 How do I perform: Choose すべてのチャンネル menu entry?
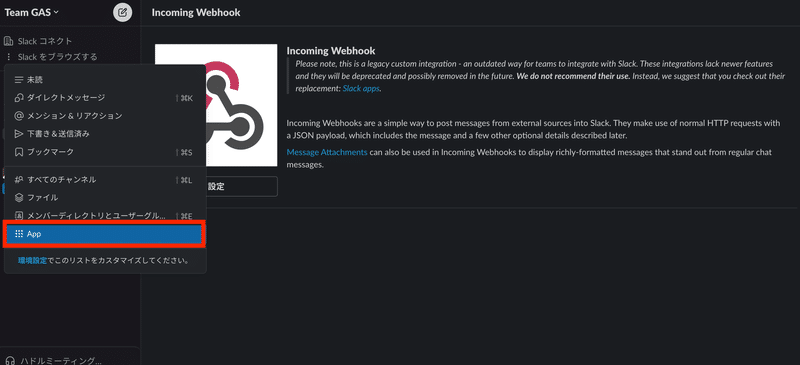[x=105, y=180]
